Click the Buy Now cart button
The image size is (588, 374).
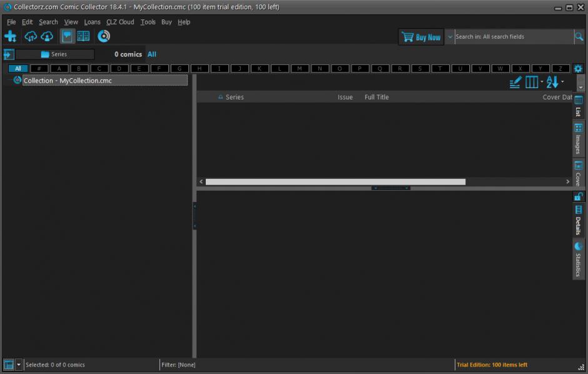tap(421, 37)
